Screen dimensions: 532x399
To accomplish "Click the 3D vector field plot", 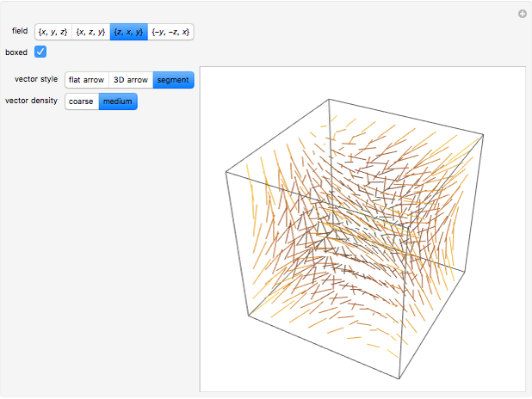I will (362, 229).
